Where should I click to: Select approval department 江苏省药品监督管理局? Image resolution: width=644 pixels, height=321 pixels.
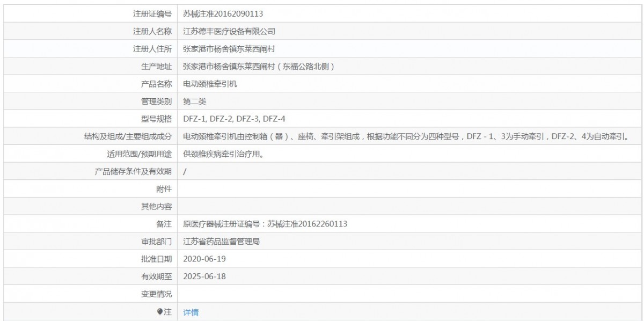[222, 242]
